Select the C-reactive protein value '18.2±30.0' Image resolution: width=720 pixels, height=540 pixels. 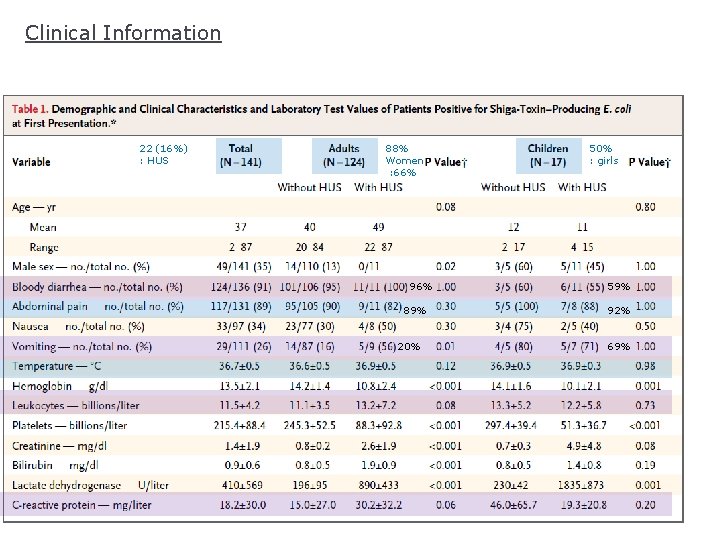point(242,505)
